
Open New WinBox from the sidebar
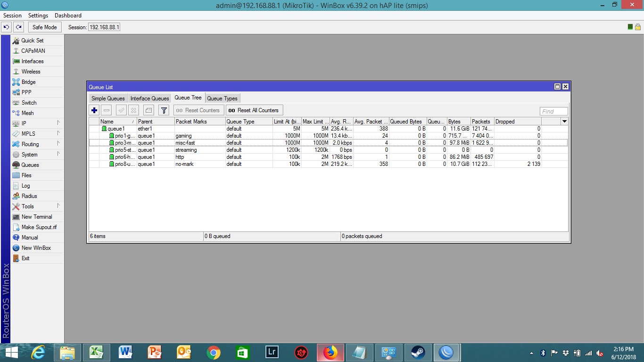click(x=37, y=248)
